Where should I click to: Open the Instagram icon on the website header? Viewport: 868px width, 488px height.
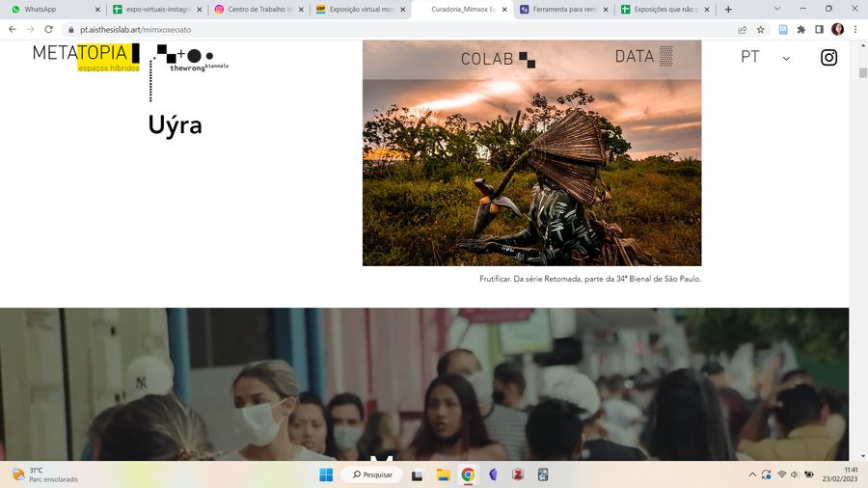click(828, 58)
